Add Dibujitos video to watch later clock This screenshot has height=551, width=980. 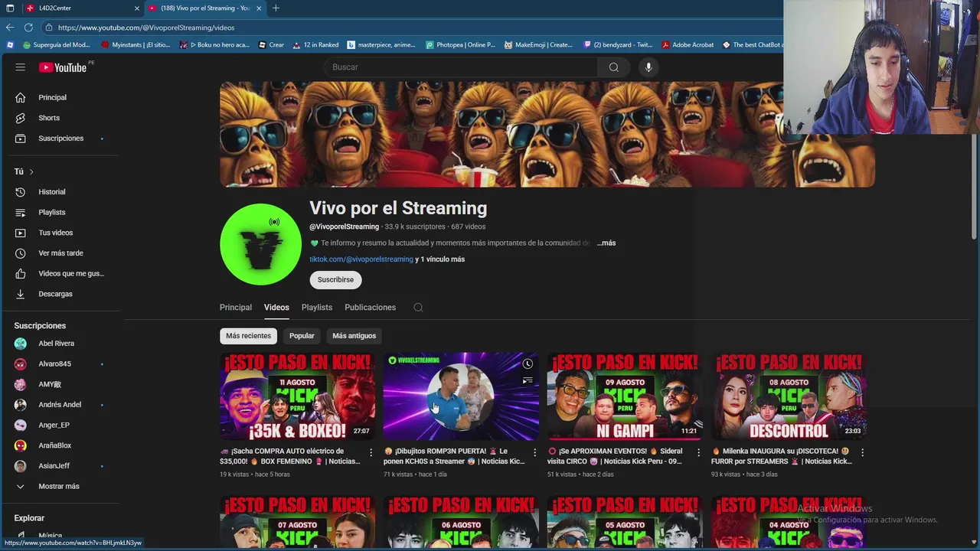coord(528,364)
